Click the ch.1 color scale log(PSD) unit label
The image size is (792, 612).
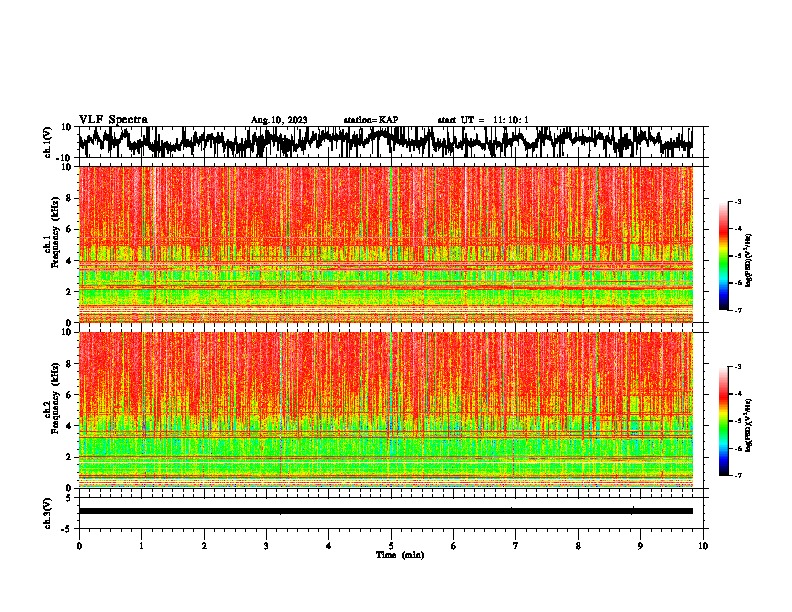point(749,261)
